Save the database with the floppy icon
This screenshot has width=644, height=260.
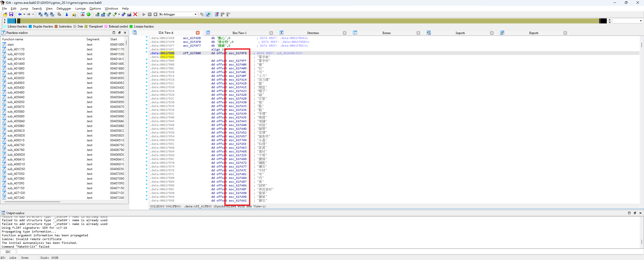11,14
